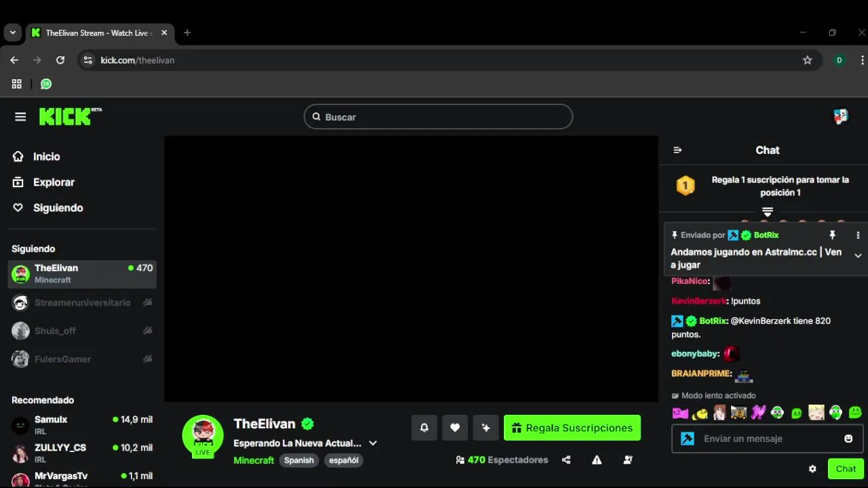This screenshot has height=488, width=868.
Task: Open WhatsApp bookmark shortcut
Action: [x=46, y=84]
